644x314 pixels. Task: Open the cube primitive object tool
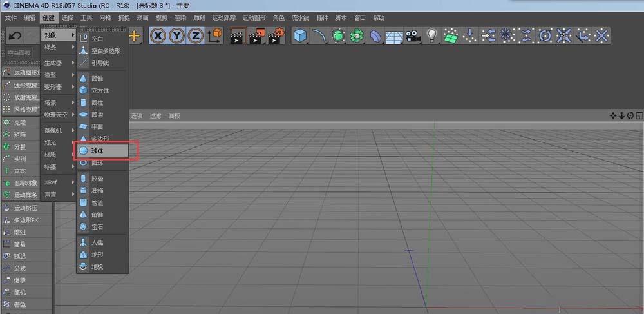click(300, 36)
